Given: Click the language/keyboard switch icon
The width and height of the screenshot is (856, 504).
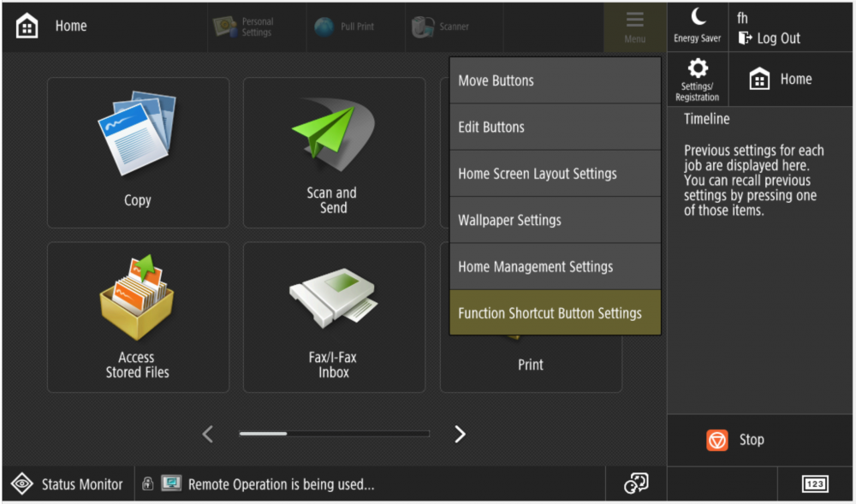Looking at the screenshot, I should click(636, 483).
